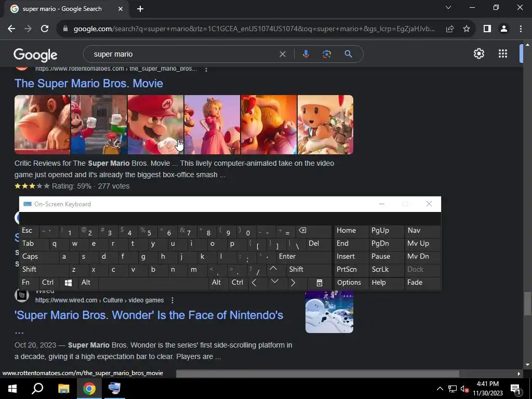
Task: Search by image with Google Lens icon
Action: click(326, 54)
